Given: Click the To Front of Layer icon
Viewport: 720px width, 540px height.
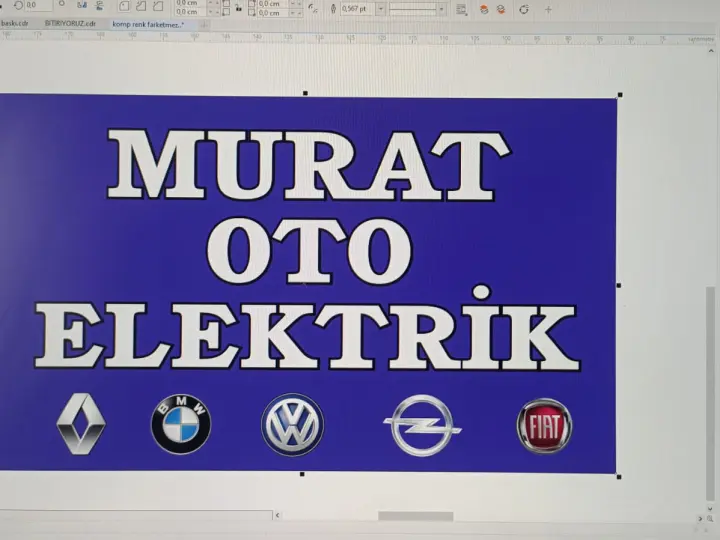Looking at the screenshot, I should [484, 10].
